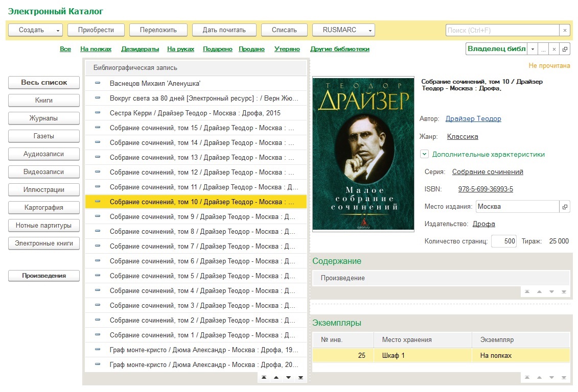Filter catalog by Дезидераты
This screenshot has width=578, height=392.
(x=140, y=49)
